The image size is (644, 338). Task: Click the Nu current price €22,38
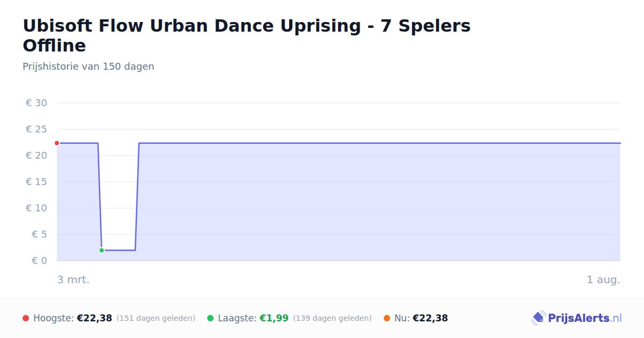point(430,318)
